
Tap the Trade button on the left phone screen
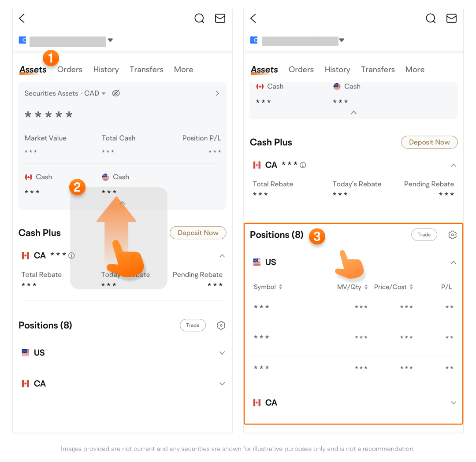193,325
